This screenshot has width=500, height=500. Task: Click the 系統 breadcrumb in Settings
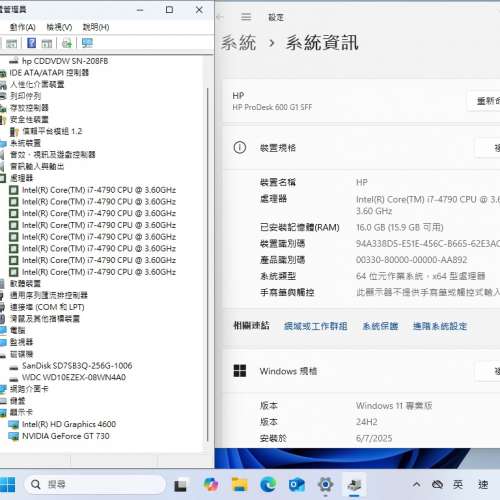[239, 43]
